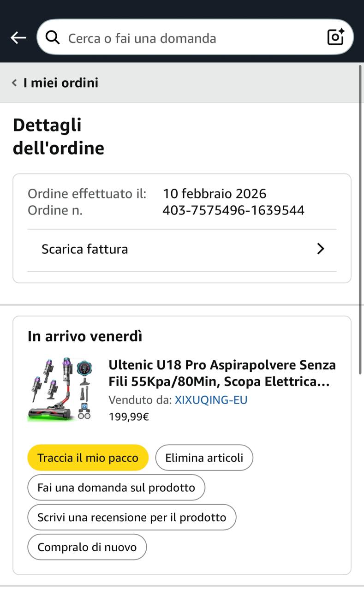Viewport: 364px width, 590px height.
Task: Open the Ultenic U18 Pro product title
Action: (x=222, y=373)
